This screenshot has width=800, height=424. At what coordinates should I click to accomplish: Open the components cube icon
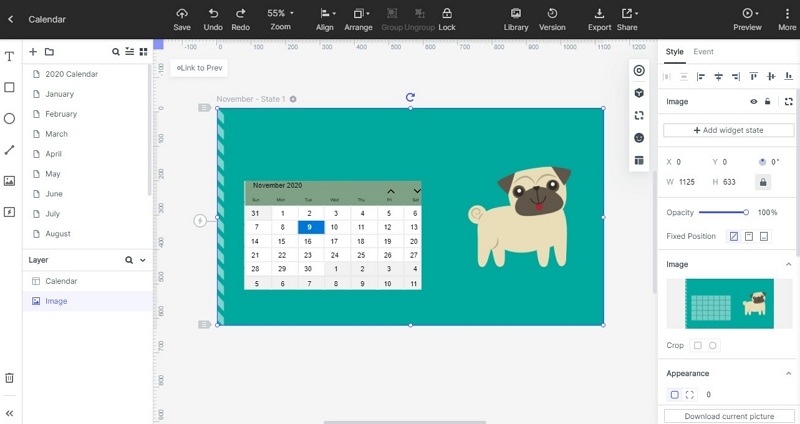(x=639, y=93)
